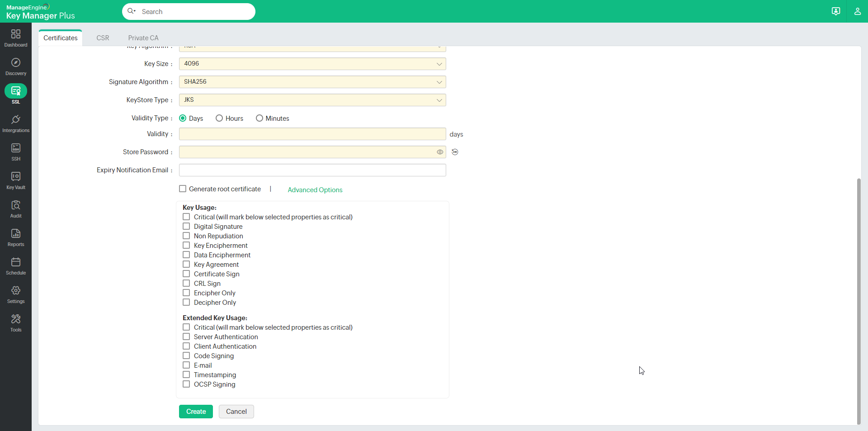Check Encipher Only option
Viewport: 868px width, 431px height.
coord(186,293)
